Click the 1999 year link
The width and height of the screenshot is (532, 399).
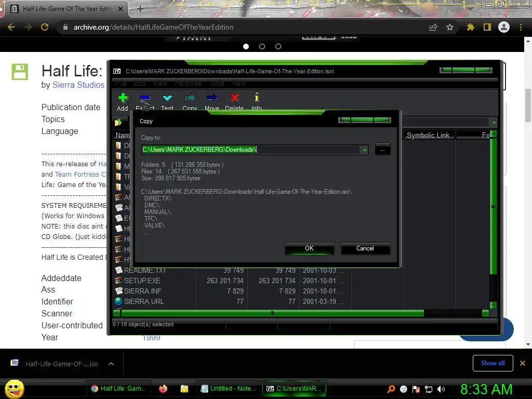pyautogui.click(x=151, y=338)
